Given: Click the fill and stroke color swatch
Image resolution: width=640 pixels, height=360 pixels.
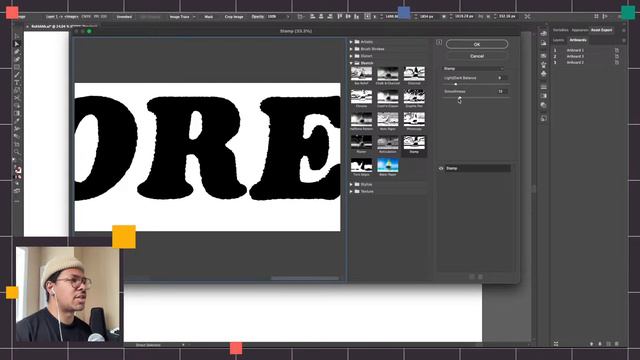Looking at the screenshot, I should point(18,170).
